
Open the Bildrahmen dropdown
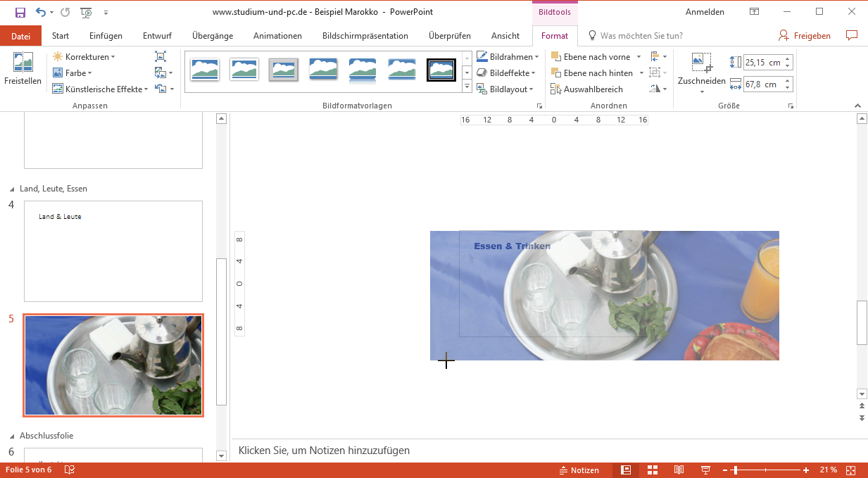[x=508, y=57]
